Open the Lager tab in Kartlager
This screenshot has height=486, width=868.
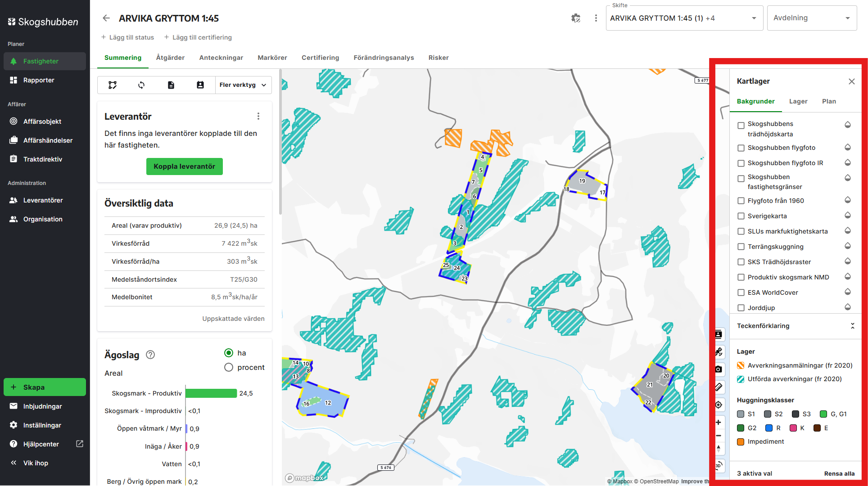point(798,101)
